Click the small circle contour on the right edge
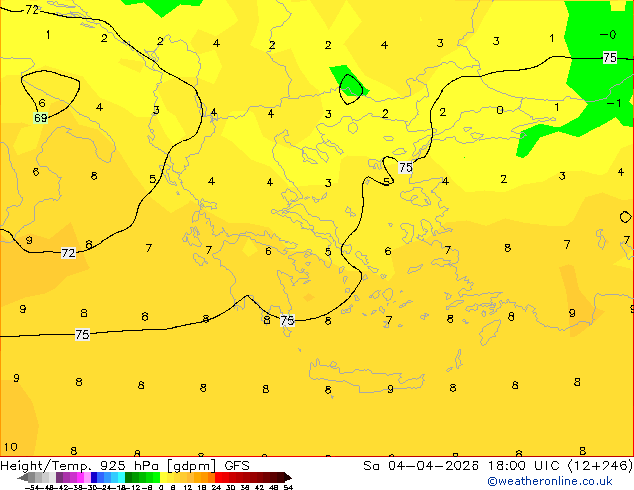 (x=626, y=217)
